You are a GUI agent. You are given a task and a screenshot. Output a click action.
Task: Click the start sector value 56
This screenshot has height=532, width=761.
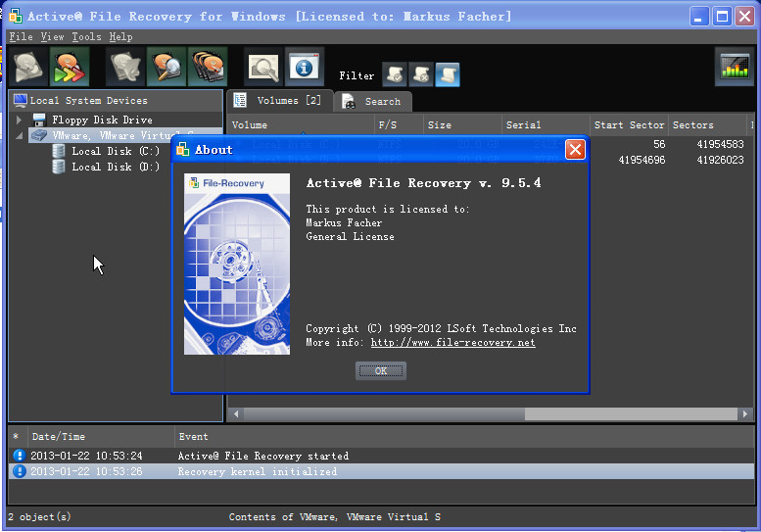coord(659,144)
